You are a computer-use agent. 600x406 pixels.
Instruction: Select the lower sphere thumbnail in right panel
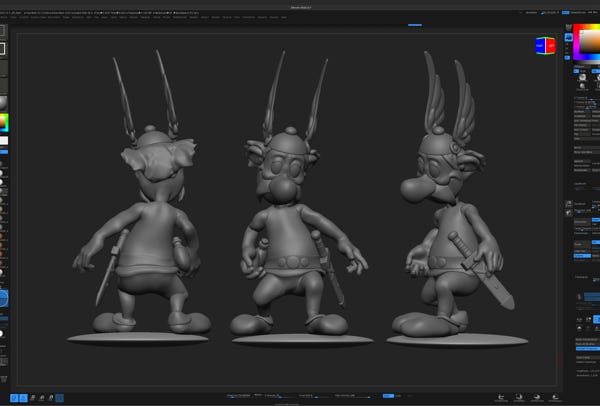tap(582, 86)
